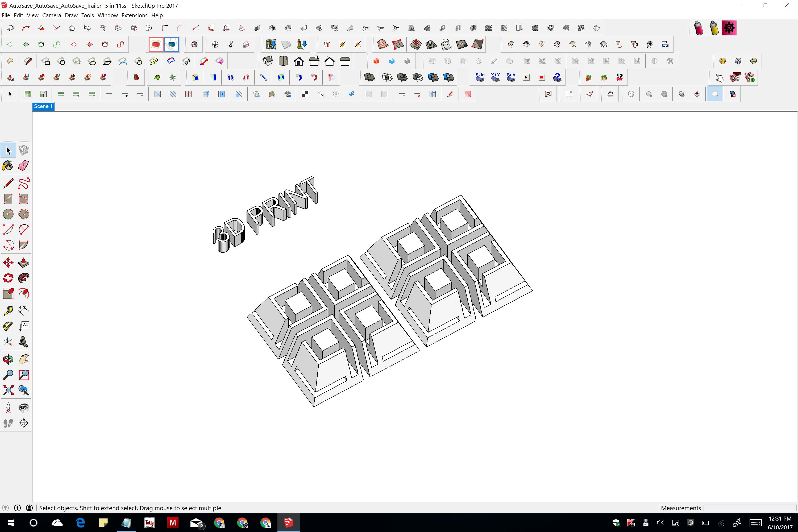
Task: Open the Window menu
Action: pos(107,15)
